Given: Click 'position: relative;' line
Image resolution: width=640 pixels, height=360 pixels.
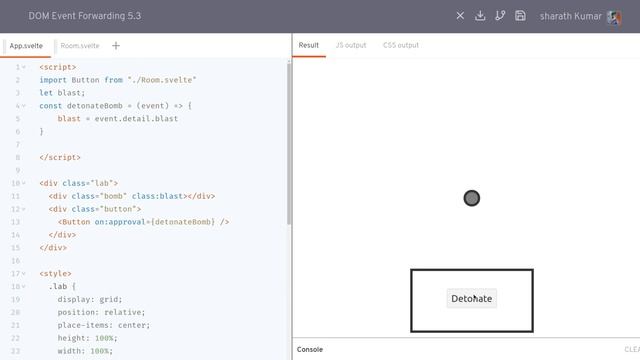Looking at the screenshot, I should [x=101, y=312].
